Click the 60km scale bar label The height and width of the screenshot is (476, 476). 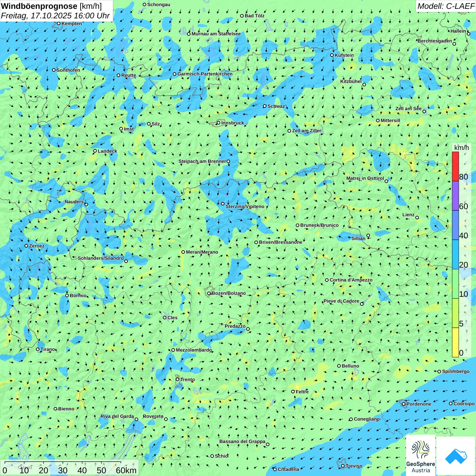tap(126, 470)
